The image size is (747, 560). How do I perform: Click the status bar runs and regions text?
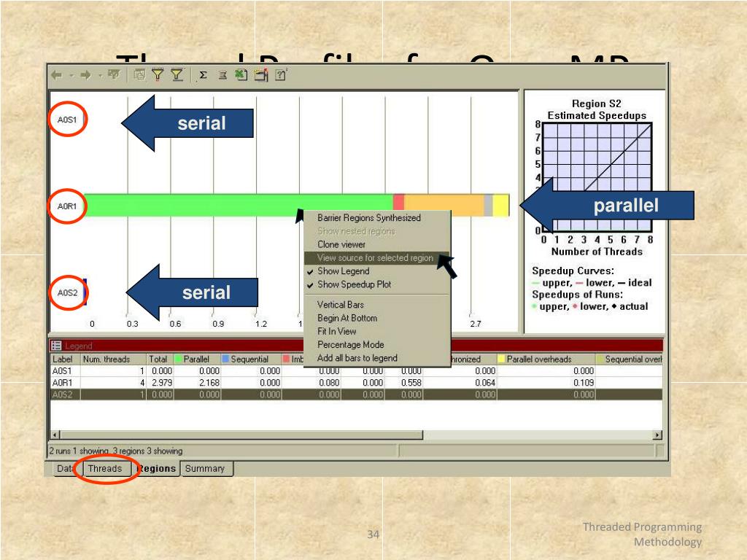116,451
